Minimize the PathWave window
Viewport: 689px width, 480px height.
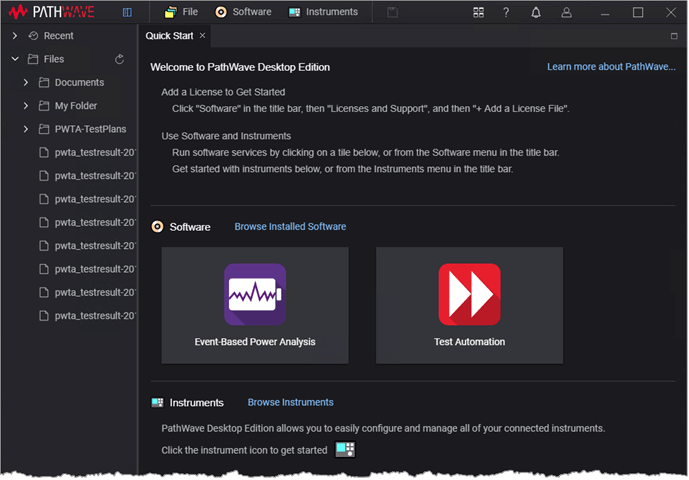(605, 13)
